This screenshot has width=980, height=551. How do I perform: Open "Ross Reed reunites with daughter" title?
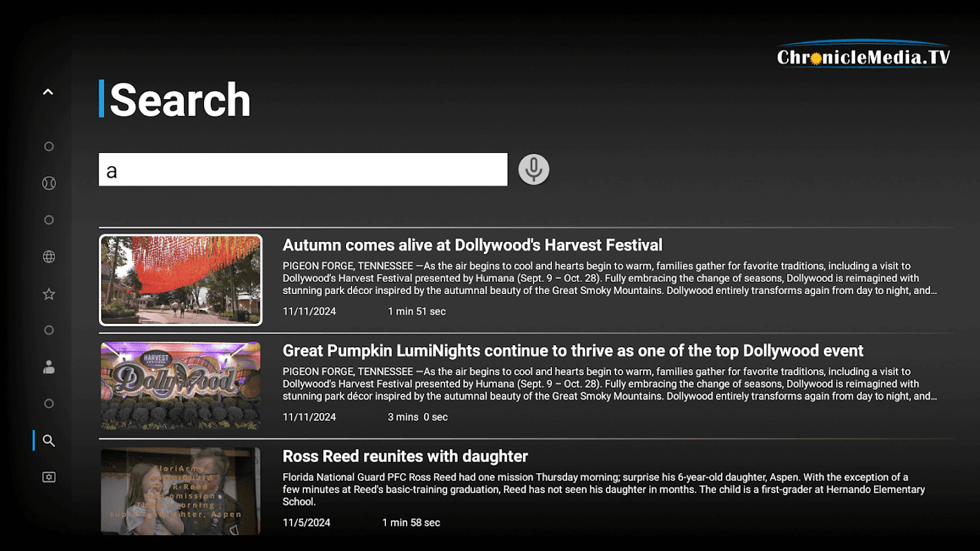click(x=405, y=456)
